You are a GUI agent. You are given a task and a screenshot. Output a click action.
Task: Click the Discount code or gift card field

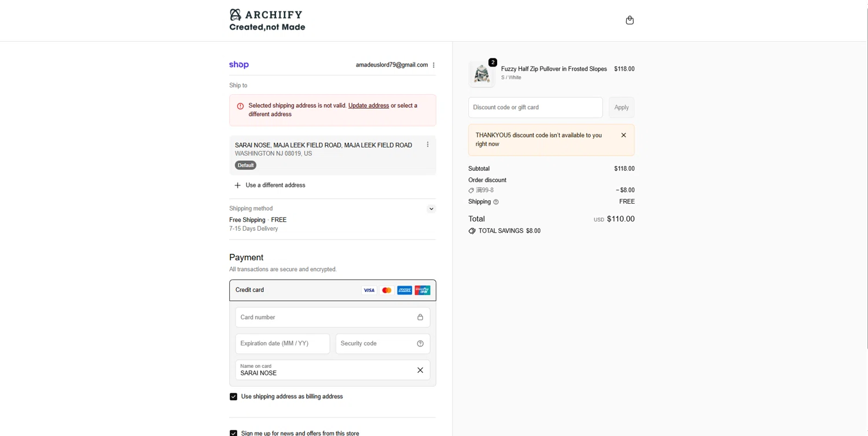(535, 108)
